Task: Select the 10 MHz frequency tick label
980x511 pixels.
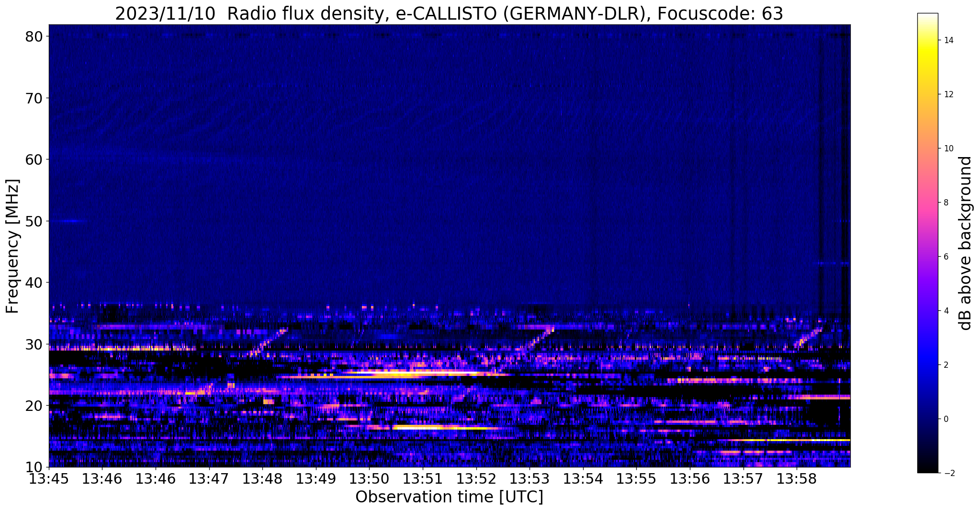Action: coord(35,467)
